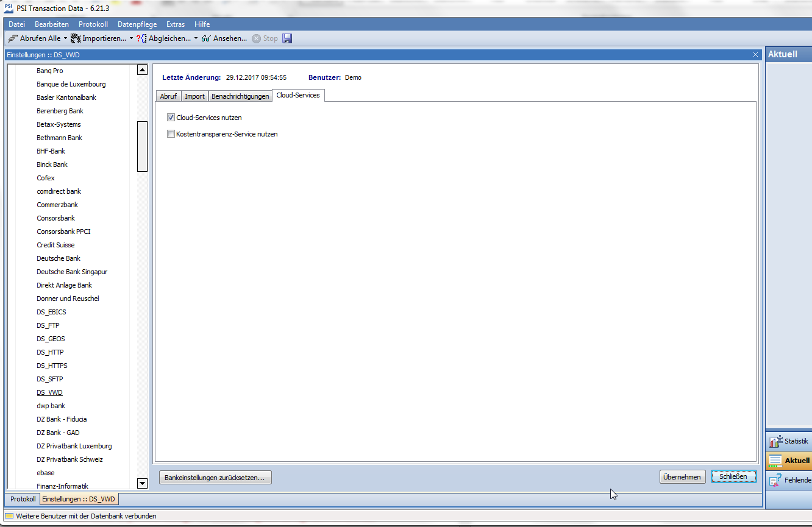Enable Kostentransparenz-Service nutzen checkbox
The image size is (812, 527).
pyautogui.click(x=171, y=134)
